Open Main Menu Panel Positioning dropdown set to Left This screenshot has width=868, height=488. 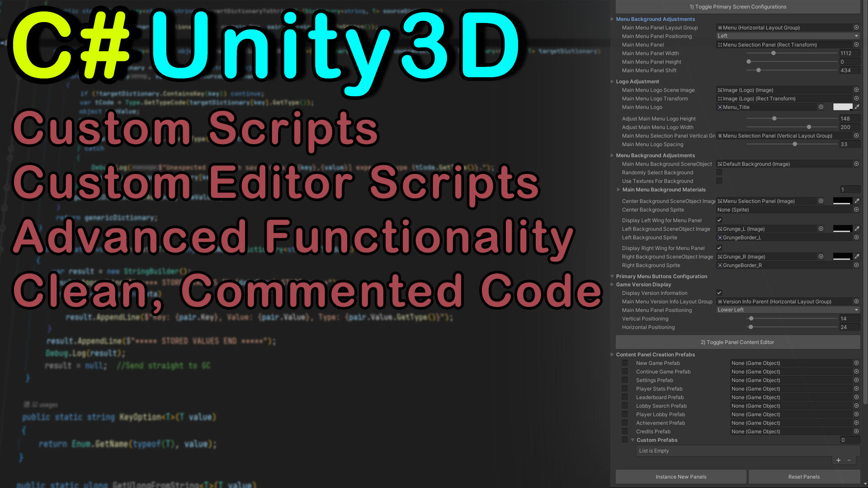(x=788, y=36)
